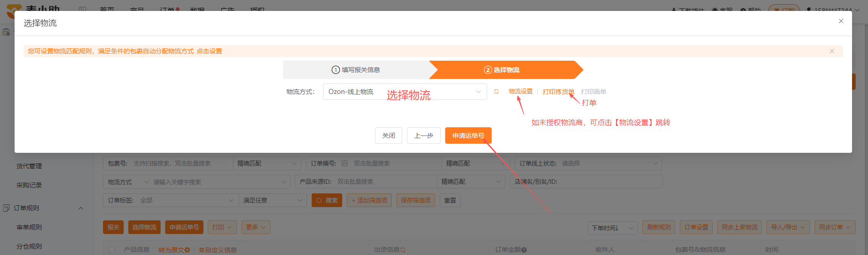Open 精确匹配 dropdown beside 产品来源ID
868x255 pixels.
471,182
